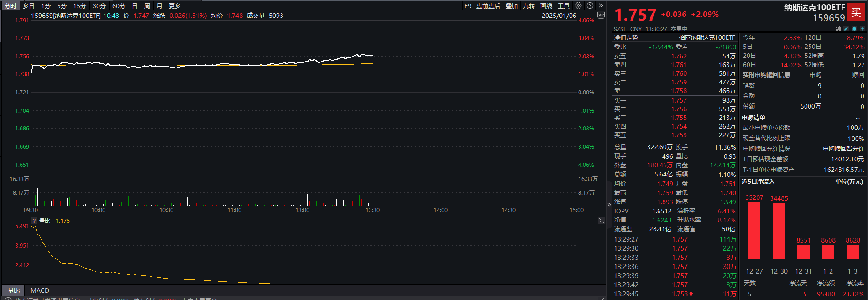Click the 买五 price 1.753
Image resolution: width=868 pixels, height=300 pixels.
(x=679, y=135)
